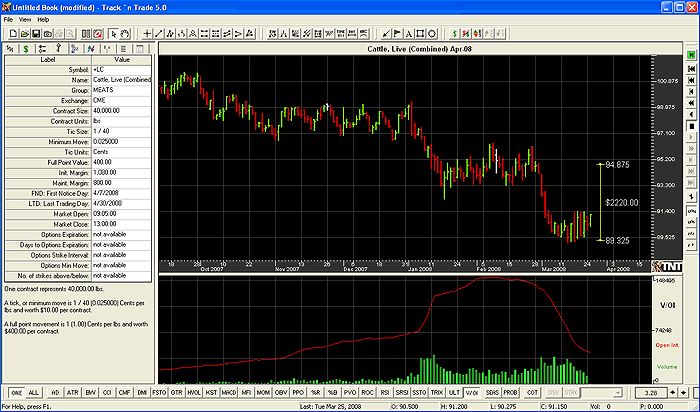Image resolution: width=700 pixels, height=412 pixels.
Task: Click the second arrow button right of 3.28
Action: [684, 393]
